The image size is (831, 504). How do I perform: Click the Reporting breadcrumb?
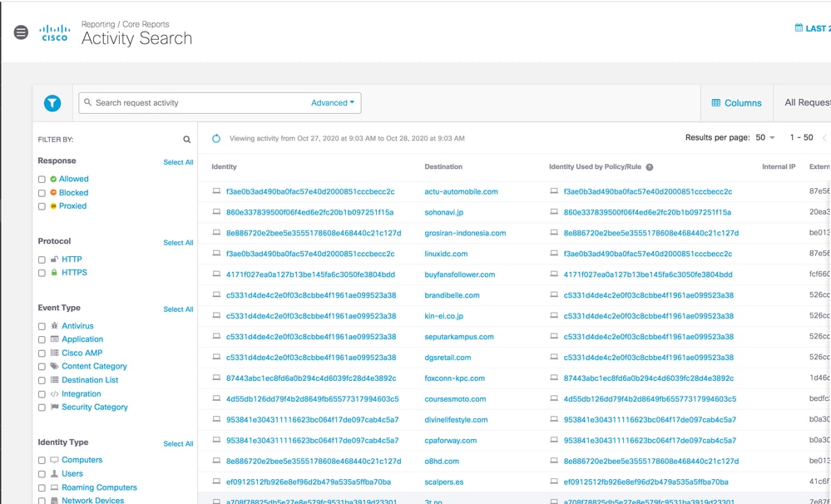coord(98,24)
